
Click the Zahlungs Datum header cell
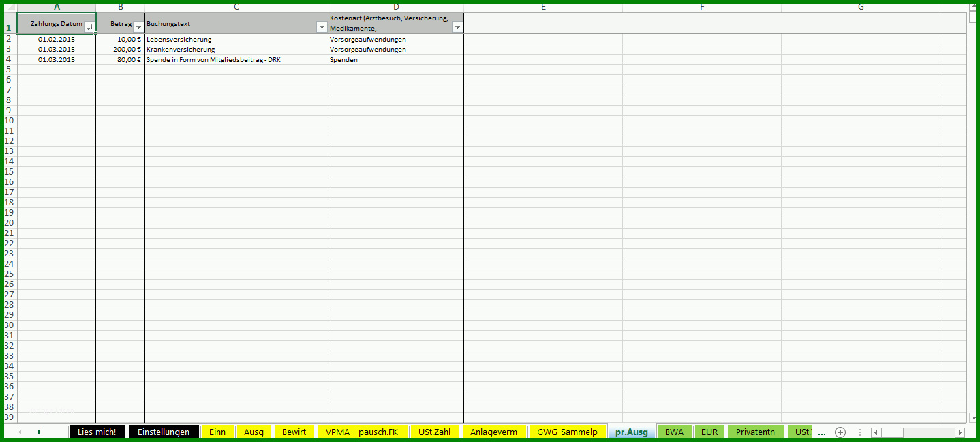(57, 23)
